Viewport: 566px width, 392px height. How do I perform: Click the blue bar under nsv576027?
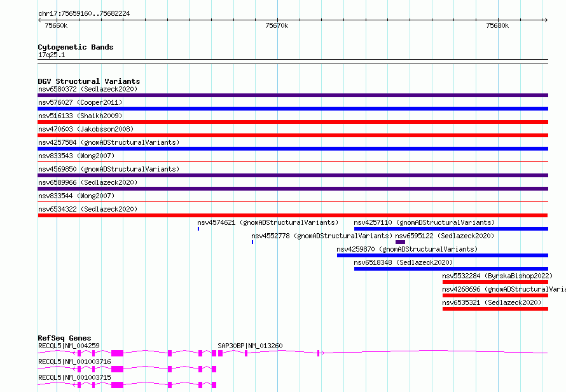click(293, 109)
